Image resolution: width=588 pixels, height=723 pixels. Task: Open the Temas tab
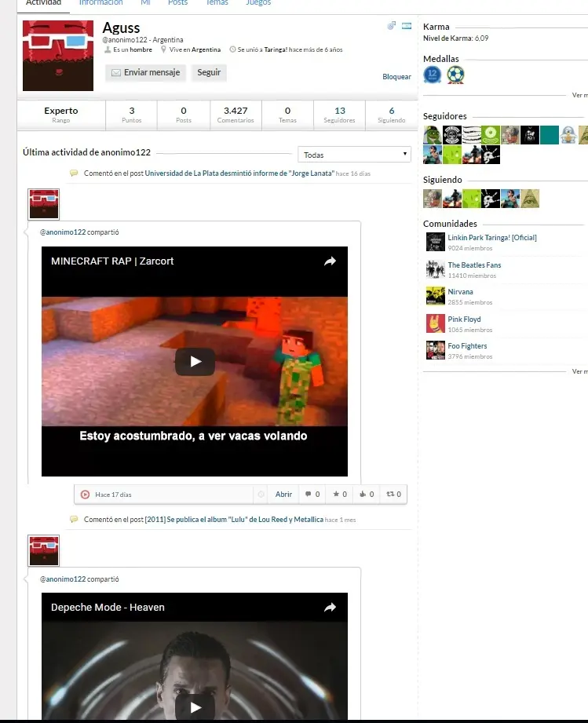click(x=217, y=3)
